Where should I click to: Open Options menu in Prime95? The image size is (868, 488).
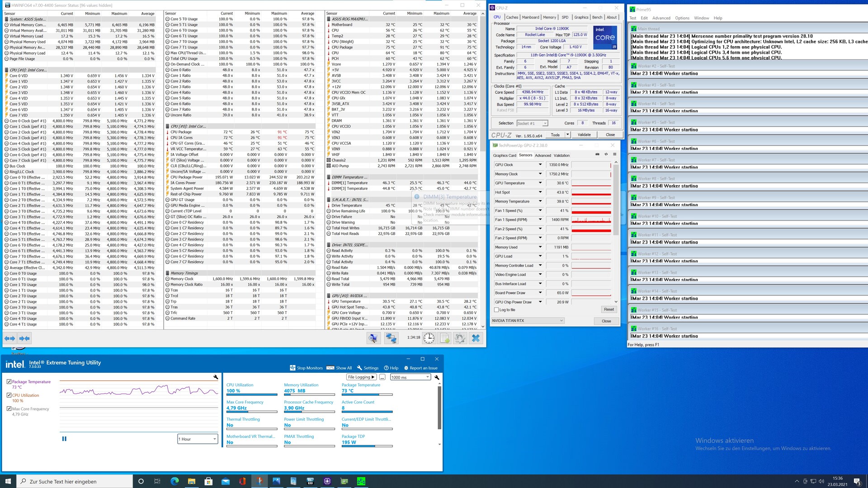click(682, 18)
